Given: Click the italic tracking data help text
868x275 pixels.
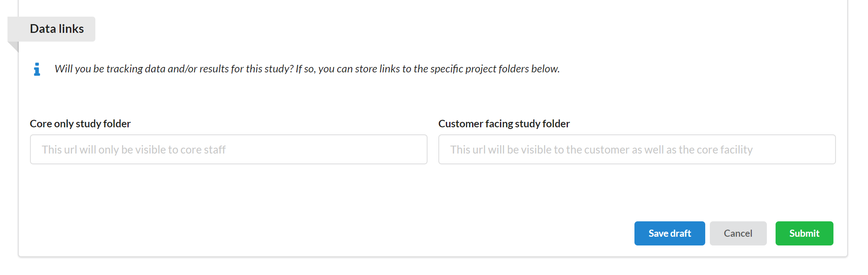Looking at the screenshot, I should coord(307,69).
